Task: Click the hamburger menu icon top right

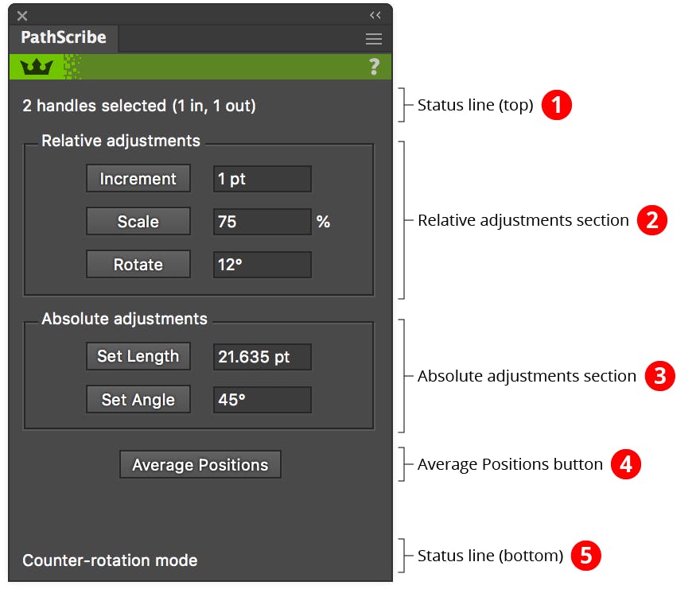Action: pos(373,38)
